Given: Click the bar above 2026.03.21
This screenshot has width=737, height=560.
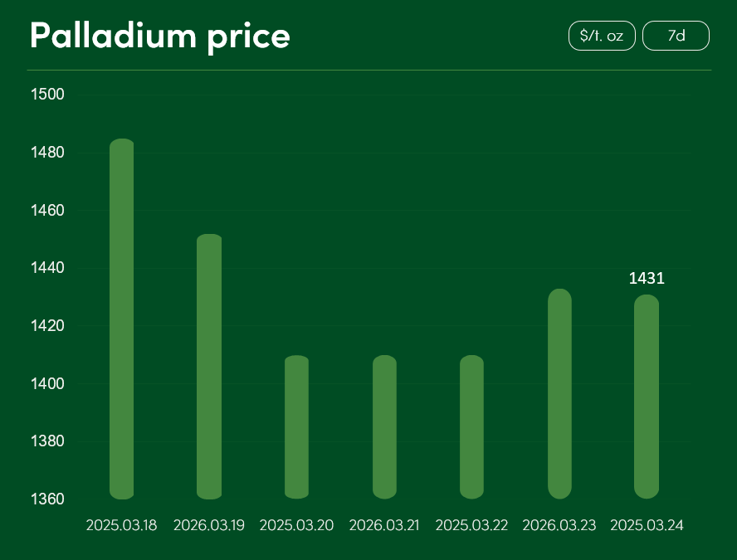Looking at the screenshot, I should [384, 427].
